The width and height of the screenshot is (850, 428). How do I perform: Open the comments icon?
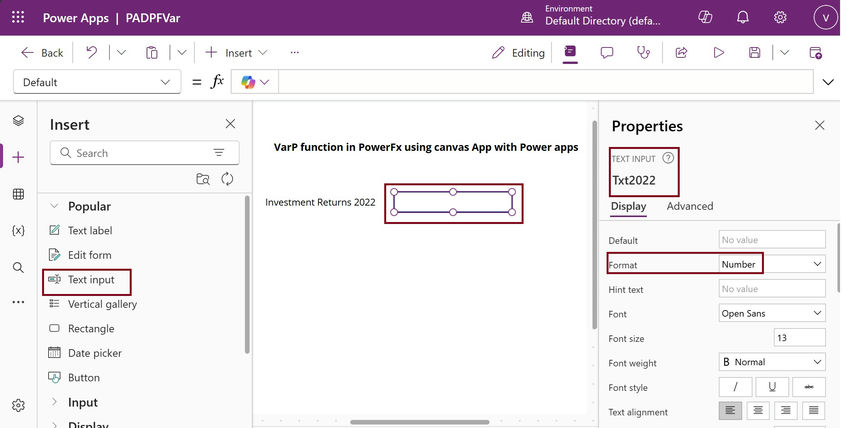tap(607, 53)
